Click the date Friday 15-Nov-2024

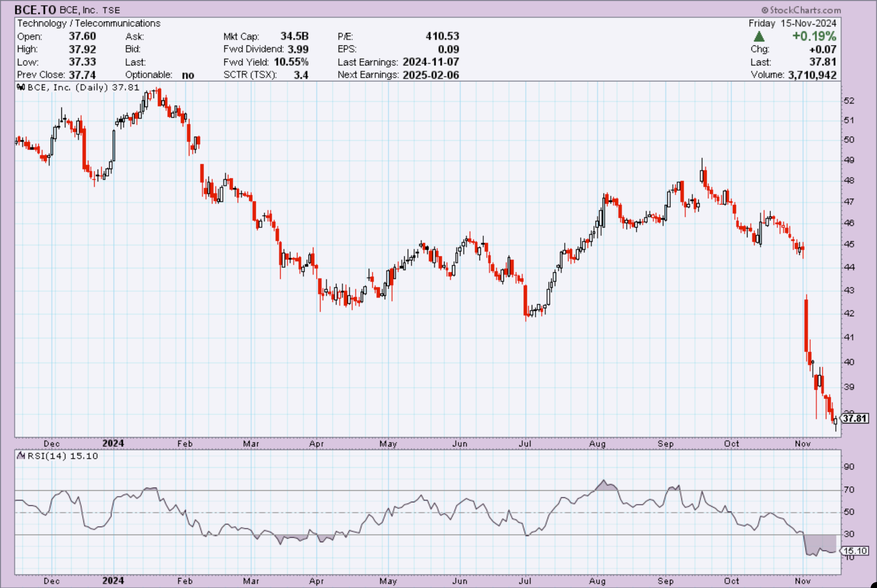pyautogui.click(x=792, y=23)
